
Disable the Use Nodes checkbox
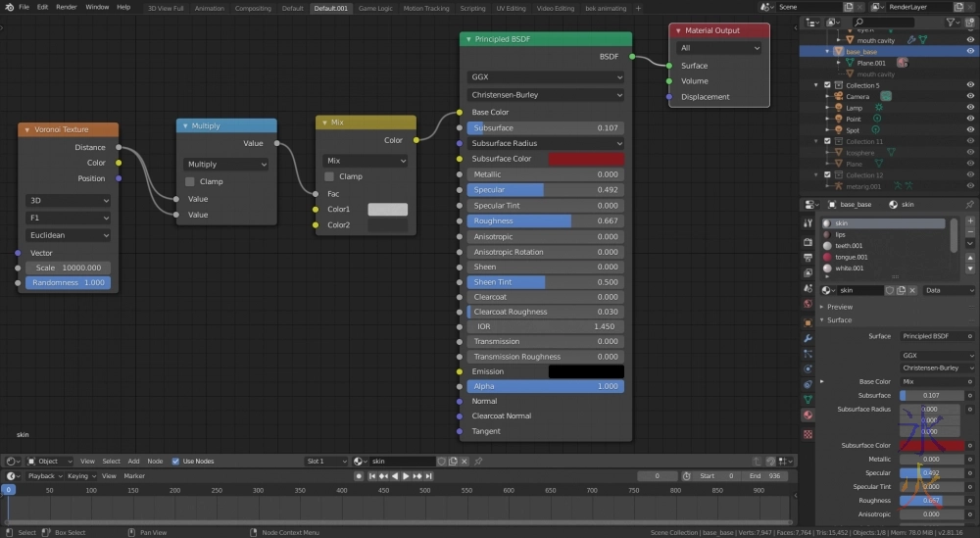coord(175,461)
